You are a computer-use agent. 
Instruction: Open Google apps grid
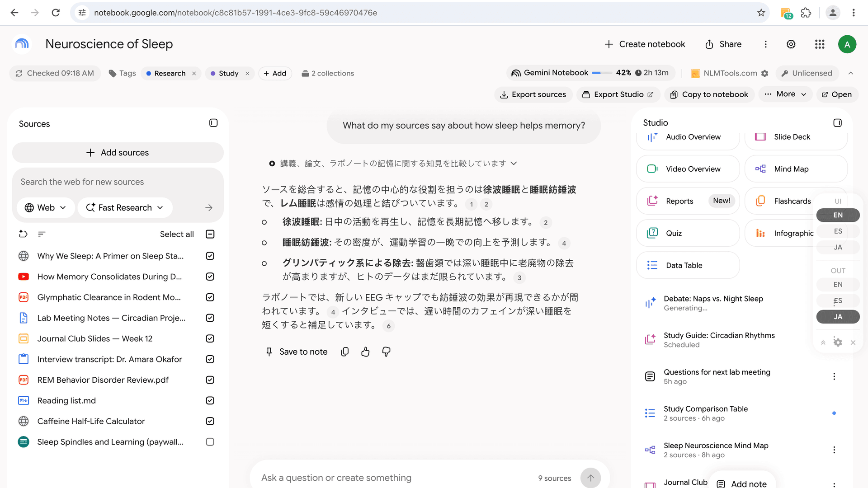820,44
